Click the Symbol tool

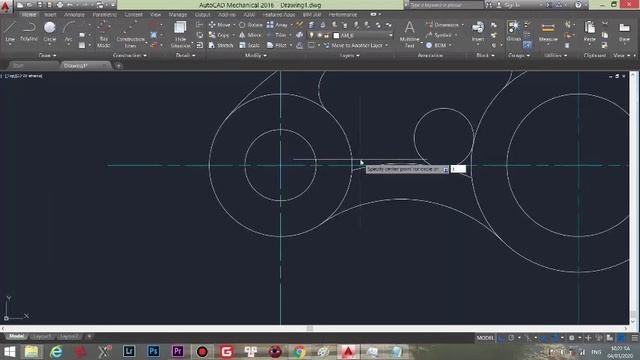pyautogui.click(x=439, y=36)
